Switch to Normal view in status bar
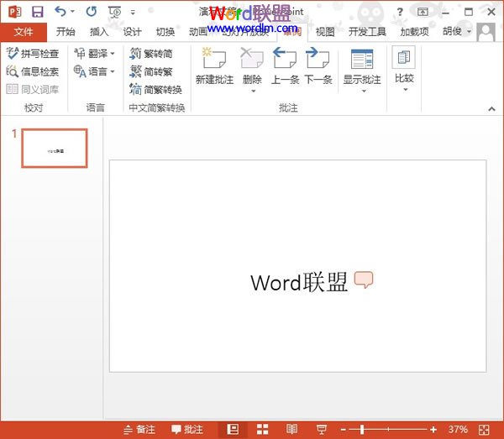Screen dimensions: 504x439 (x=233, y=430)
